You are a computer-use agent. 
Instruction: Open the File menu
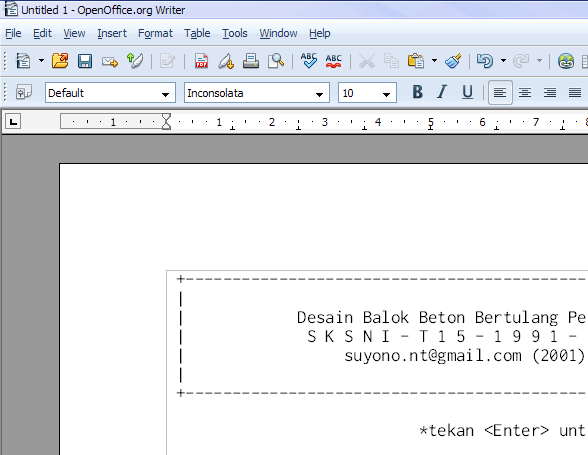(13, 33)
